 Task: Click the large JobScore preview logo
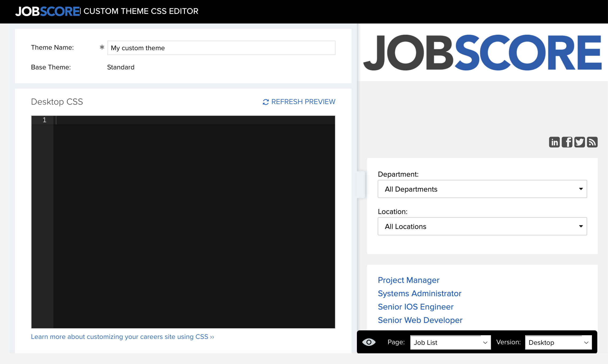click(x=482, y=53)
